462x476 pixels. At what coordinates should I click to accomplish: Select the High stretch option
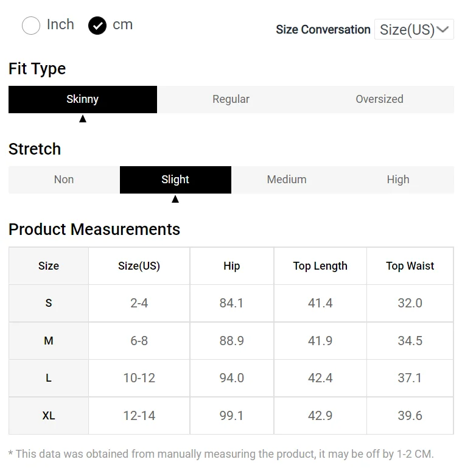[x=398, y=180]
